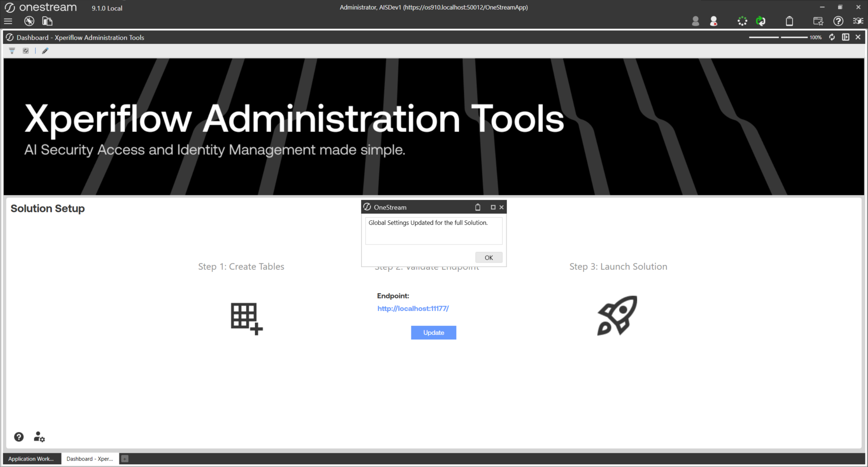The image size is (868, 467).
Task: Open the dashboard filter parameters icon
Action: coord(12,51)
